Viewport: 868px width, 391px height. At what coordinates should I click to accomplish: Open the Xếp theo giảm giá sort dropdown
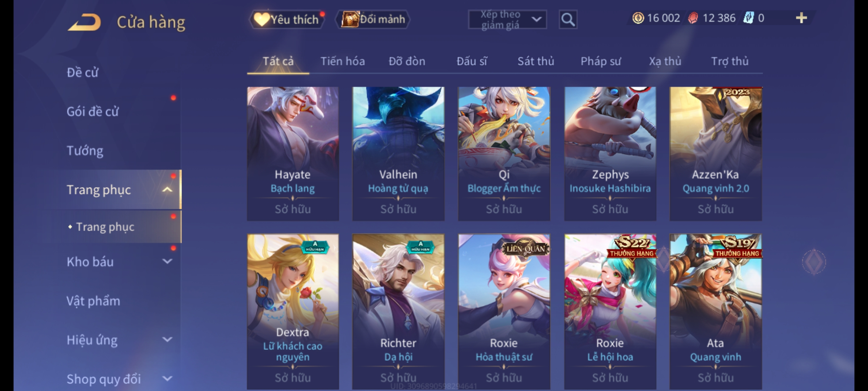pos(507,20)
